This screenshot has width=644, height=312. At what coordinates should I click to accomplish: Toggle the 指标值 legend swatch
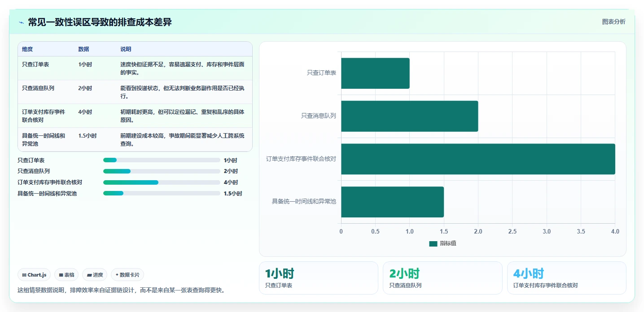point(433,243)
